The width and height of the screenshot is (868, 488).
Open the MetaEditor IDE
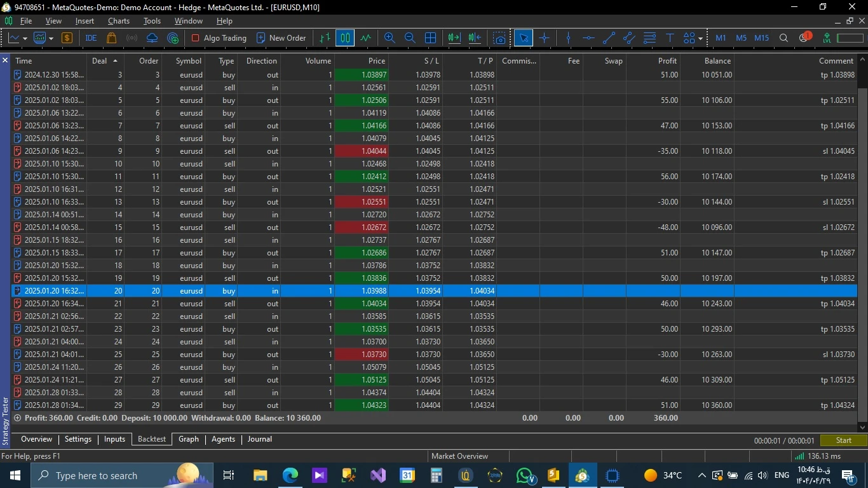(91, 38)
